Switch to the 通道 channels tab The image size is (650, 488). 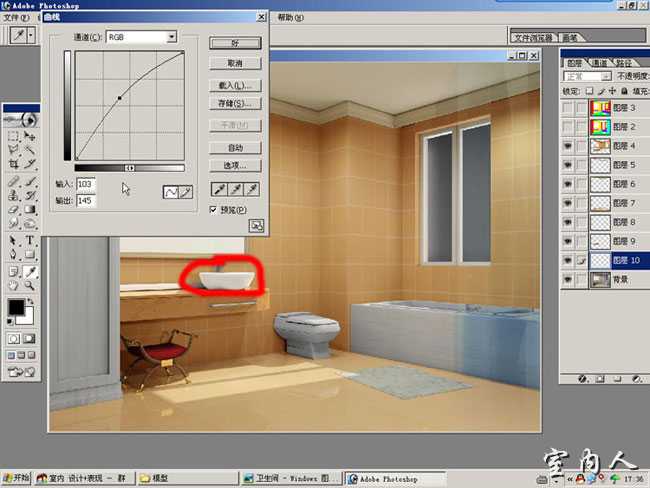599,63
